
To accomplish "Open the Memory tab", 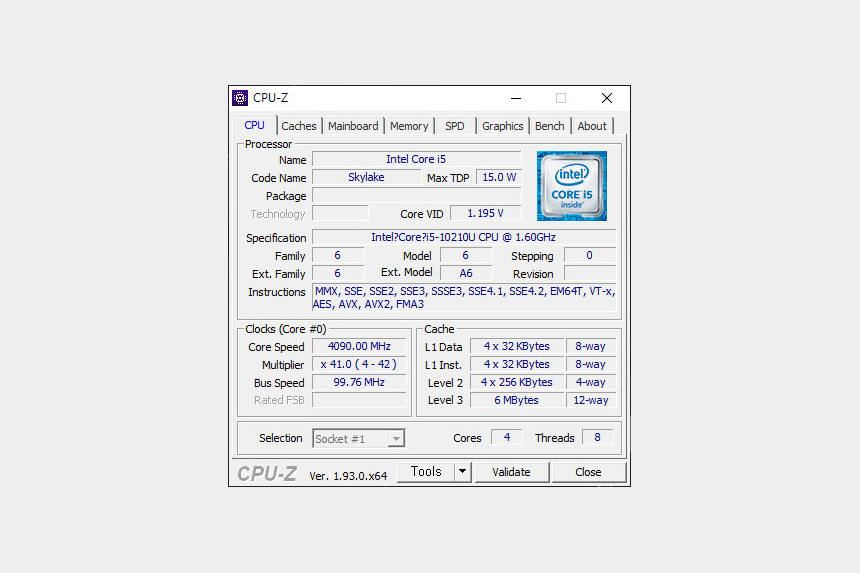I will [x=409, y=126].
